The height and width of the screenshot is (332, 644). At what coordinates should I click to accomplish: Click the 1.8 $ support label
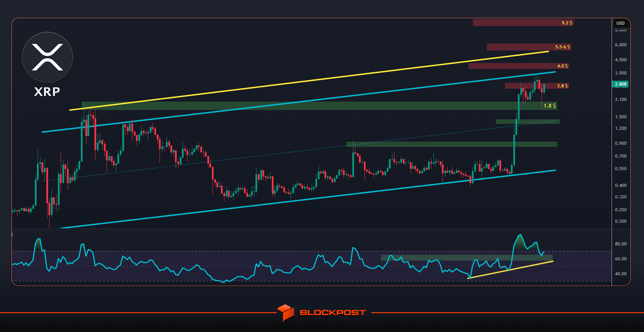[x=550, y=106]
